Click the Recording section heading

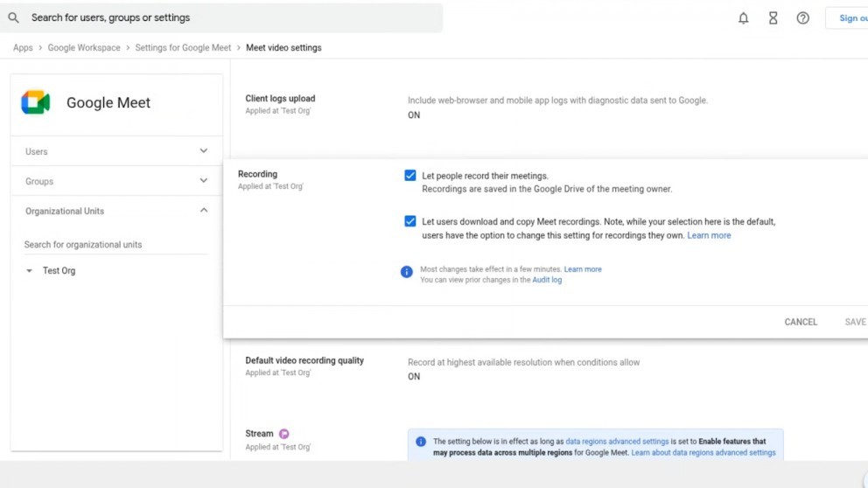coord(257,174)
